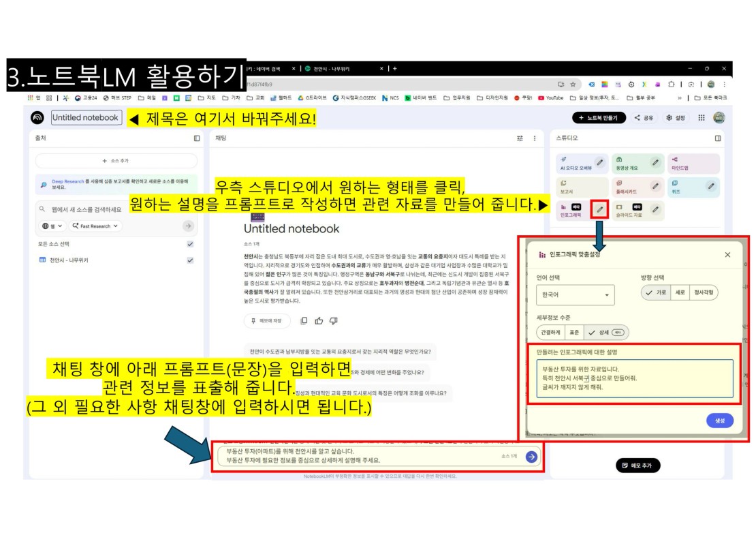Open NCS bookmark
Screen dimensions: 756x535
(390, 98)
